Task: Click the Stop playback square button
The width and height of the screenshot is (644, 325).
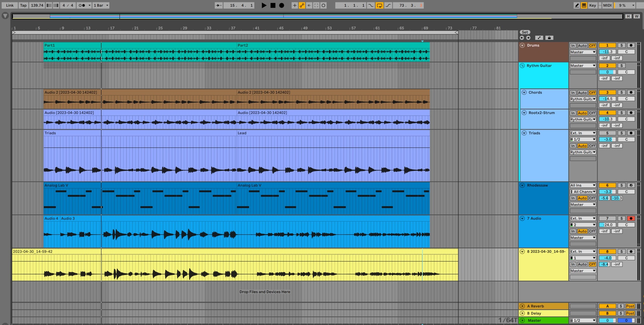Action: pos(273,5)
